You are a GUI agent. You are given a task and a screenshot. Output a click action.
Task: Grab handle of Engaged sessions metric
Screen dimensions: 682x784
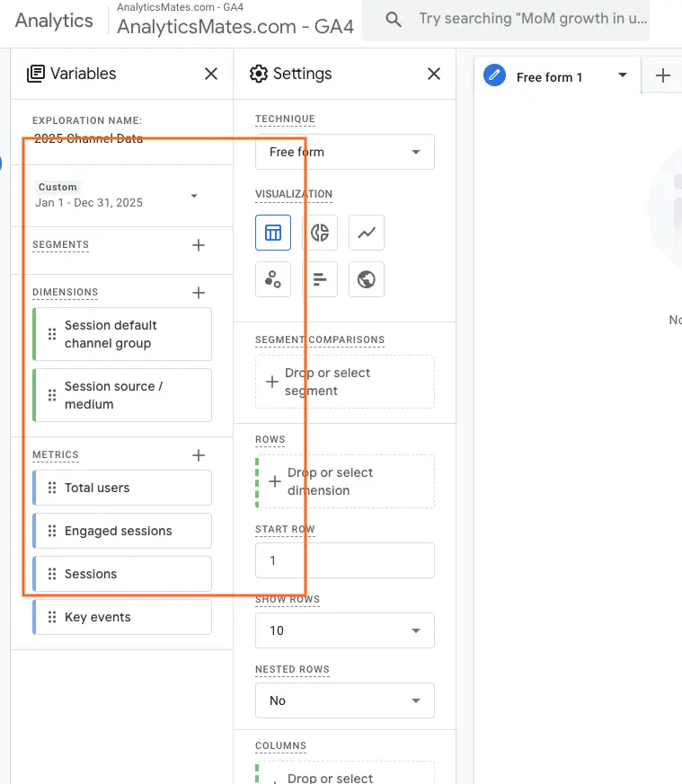click(x=52, y=531)
